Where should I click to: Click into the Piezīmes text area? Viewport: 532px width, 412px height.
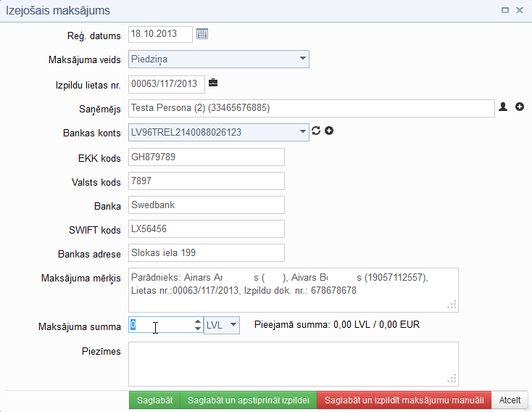293,363
